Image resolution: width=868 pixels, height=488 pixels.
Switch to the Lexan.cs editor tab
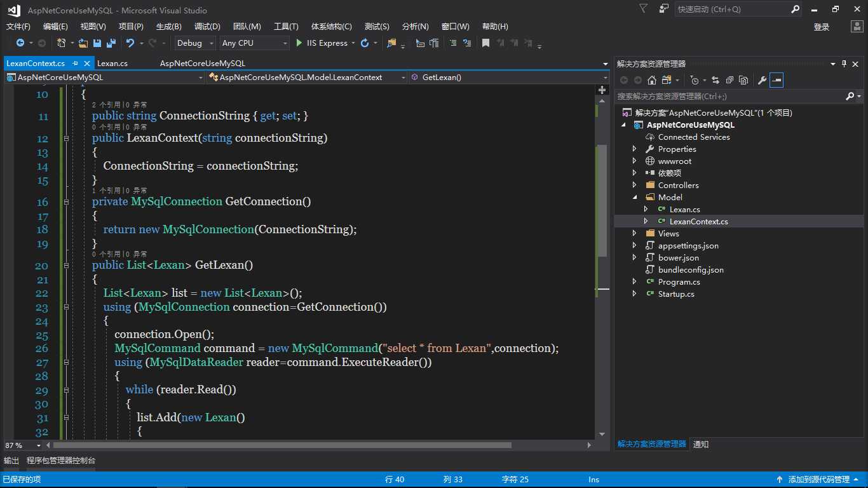[112, 64]
